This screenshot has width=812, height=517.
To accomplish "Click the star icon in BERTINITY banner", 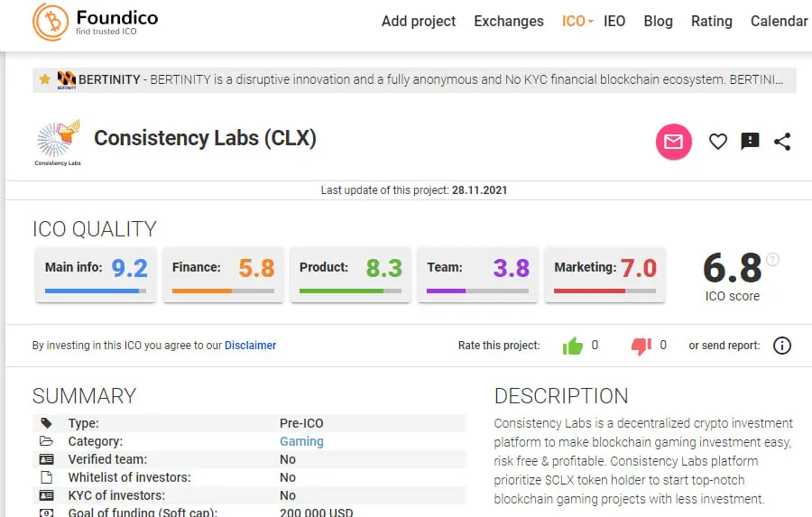I will 45,79.
